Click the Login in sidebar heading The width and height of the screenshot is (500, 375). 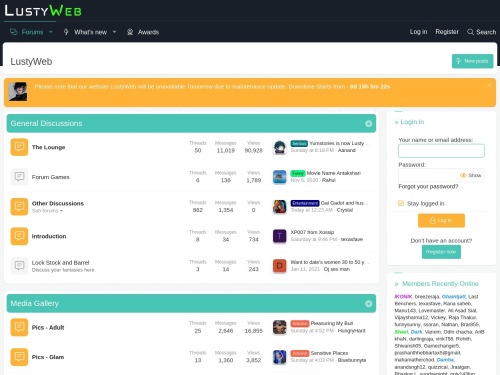[x=412, y=122]
